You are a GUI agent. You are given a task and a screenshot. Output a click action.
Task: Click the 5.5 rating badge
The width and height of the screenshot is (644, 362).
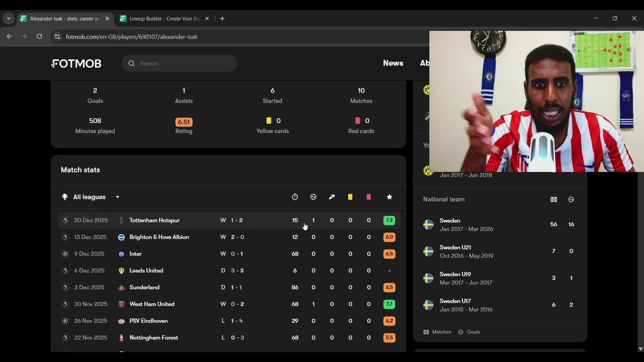tap(389, 338)
